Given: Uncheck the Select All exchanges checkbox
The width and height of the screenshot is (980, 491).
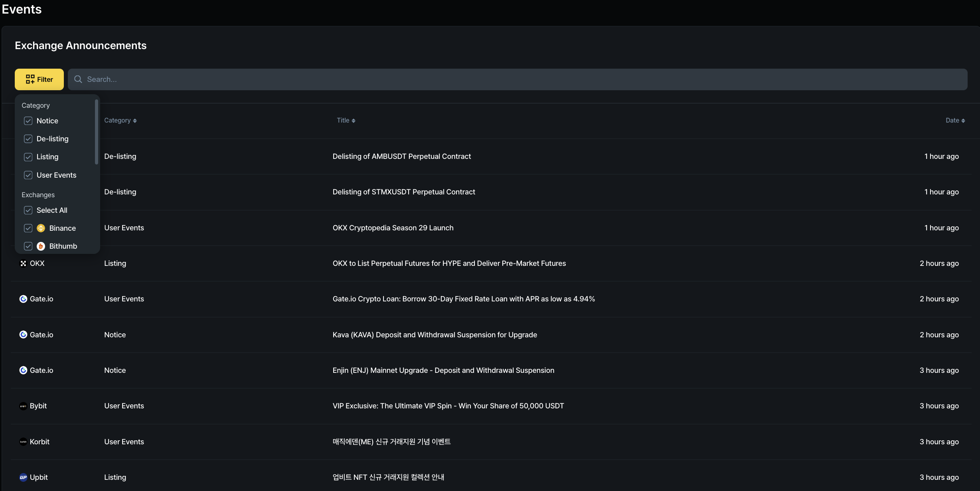Looking at the screenshot, I should 28,210.
